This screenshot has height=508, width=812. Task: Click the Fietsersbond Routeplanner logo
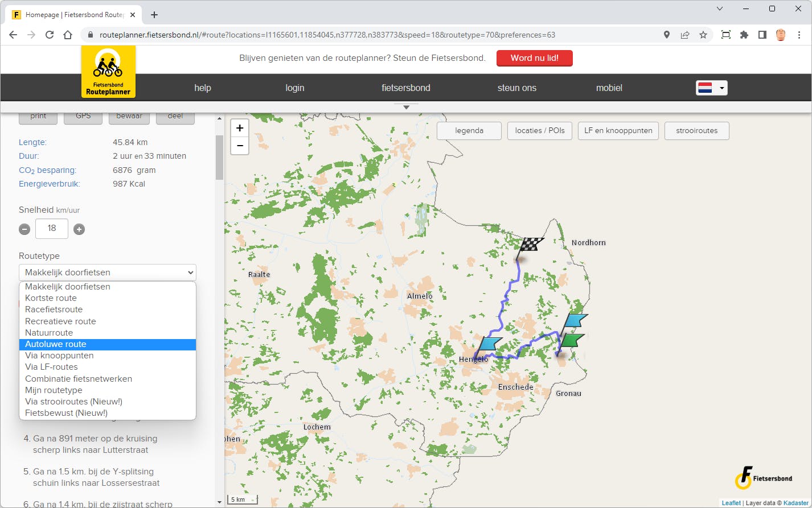tap(108, 71)
